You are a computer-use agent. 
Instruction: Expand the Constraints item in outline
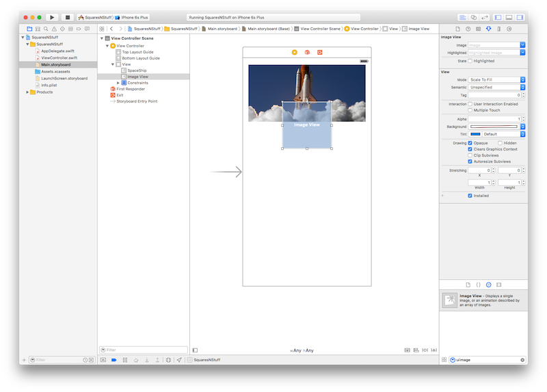pos(118,83)
